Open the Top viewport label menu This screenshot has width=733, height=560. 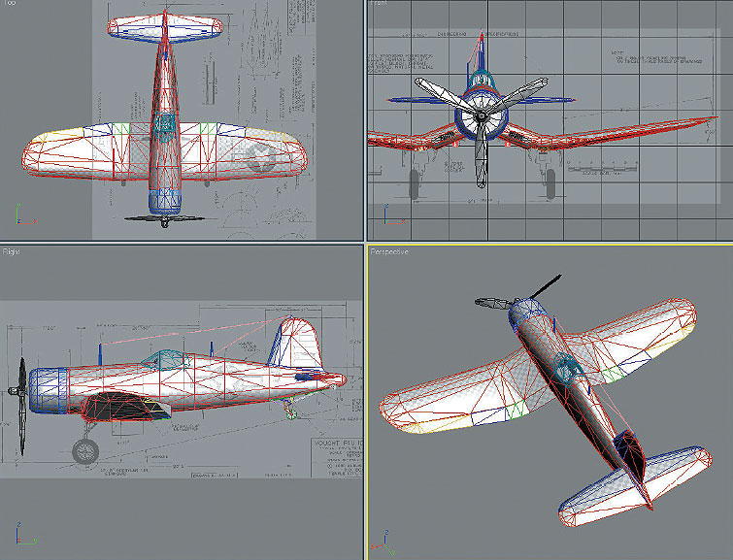pyautogui.click(x=9, y=4)
